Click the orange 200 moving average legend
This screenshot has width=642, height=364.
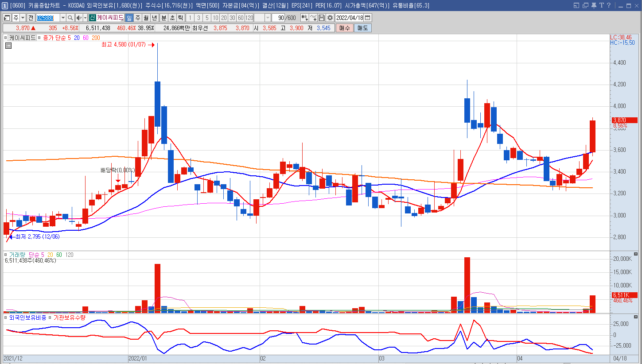pos(96,38)
